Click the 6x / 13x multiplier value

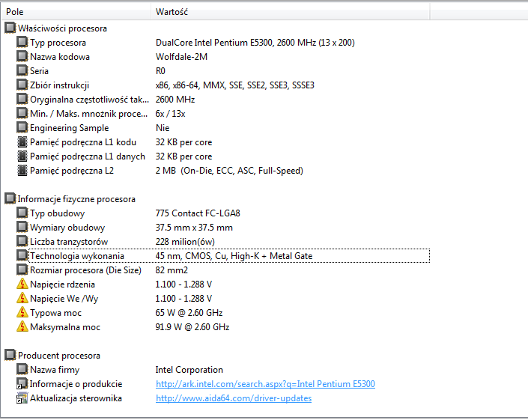pyautogui.click(x=170, y=113)
